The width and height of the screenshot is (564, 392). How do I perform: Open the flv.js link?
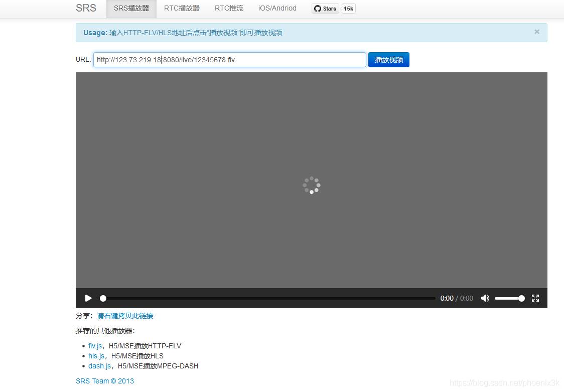(95, 346)
